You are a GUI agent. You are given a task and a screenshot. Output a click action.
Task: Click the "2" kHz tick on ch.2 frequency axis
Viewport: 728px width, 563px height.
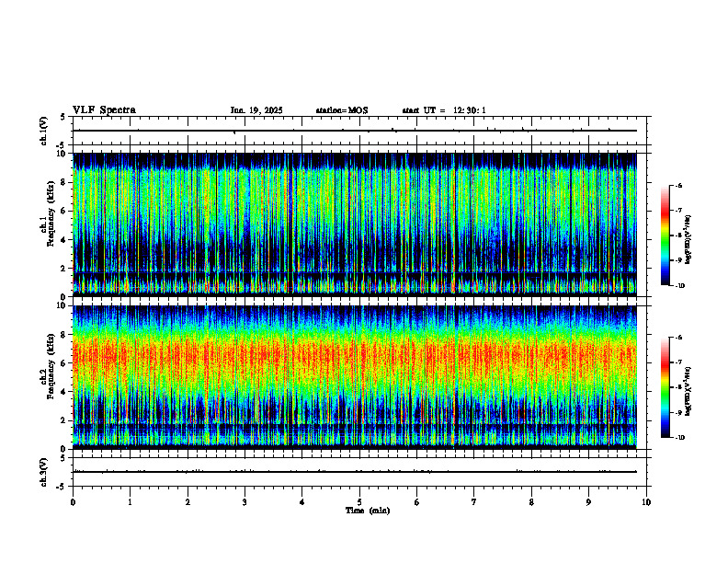point(64,420)
